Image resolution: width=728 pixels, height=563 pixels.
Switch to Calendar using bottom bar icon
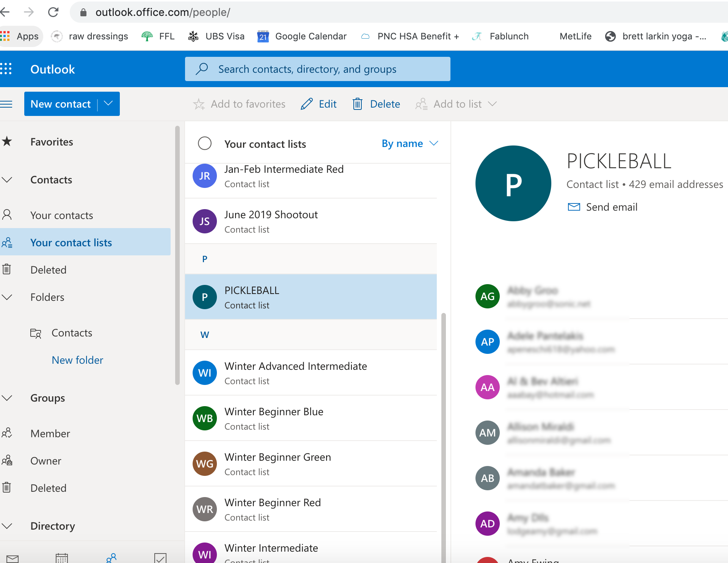(x=61, y=558)
